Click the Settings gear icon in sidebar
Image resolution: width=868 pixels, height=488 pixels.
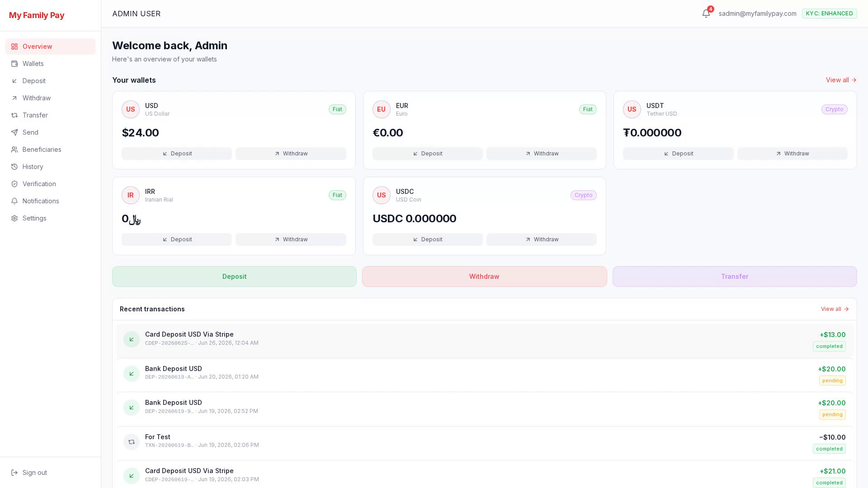point(14,218)
